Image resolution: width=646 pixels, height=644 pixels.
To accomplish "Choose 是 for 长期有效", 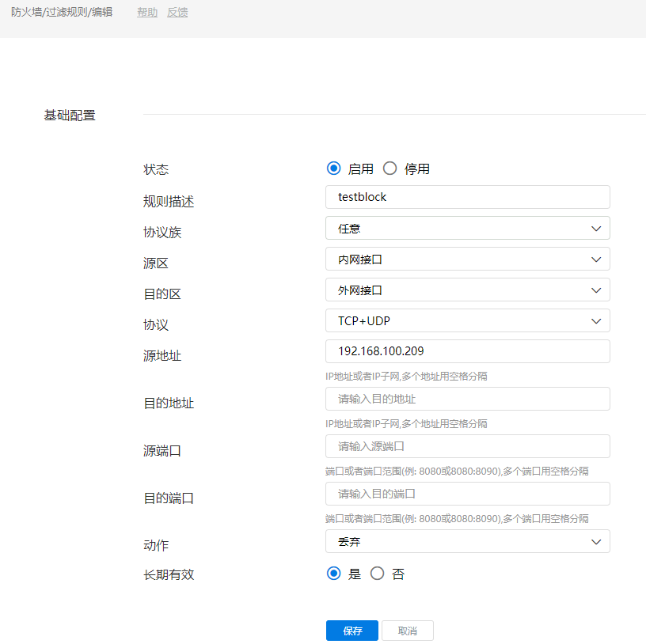I will pyautogui.click(x=333, y=574).
